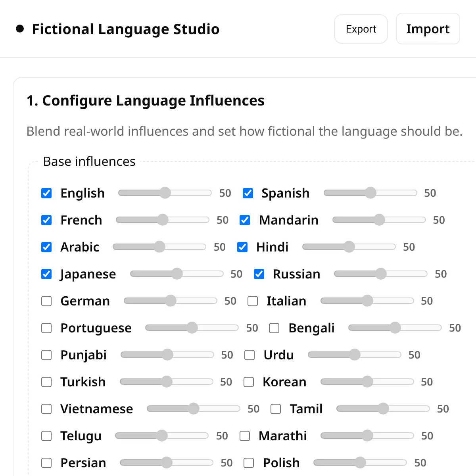
Task: Adjust the Mandarin influence slider
Action: tap(379, 220)
